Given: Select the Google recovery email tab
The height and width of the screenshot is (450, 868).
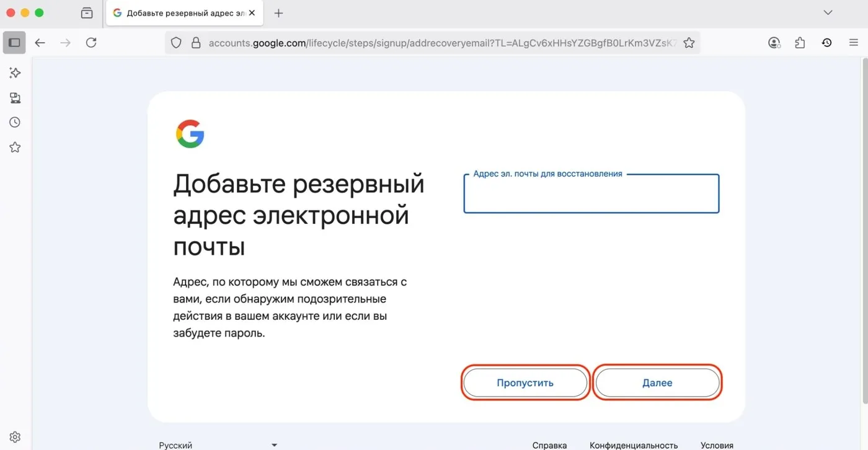Looking at the screenshot, I should tap(184, 13).
